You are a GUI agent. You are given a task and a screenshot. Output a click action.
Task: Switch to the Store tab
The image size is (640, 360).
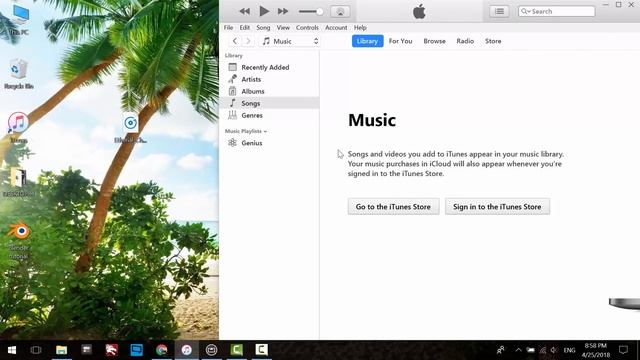pyautogui.click(x=493, y=41)
